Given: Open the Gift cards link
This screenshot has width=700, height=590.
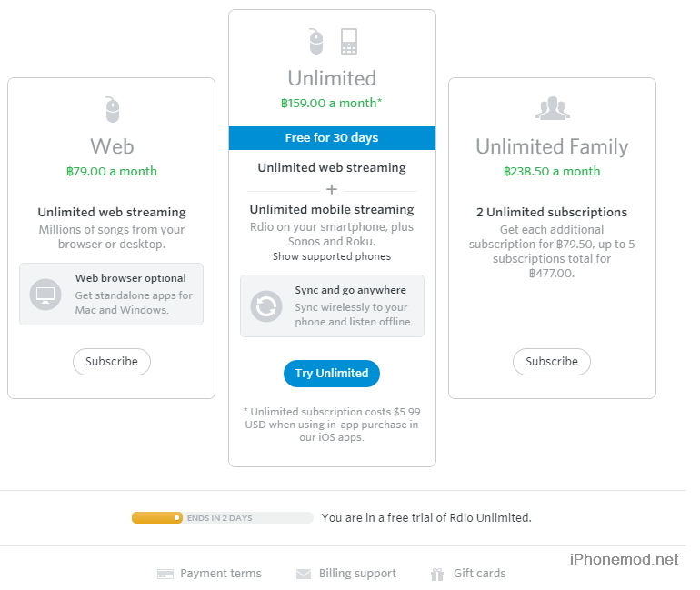Looking at the screenshot, I should pyautogui.click(x=479, y=574).
